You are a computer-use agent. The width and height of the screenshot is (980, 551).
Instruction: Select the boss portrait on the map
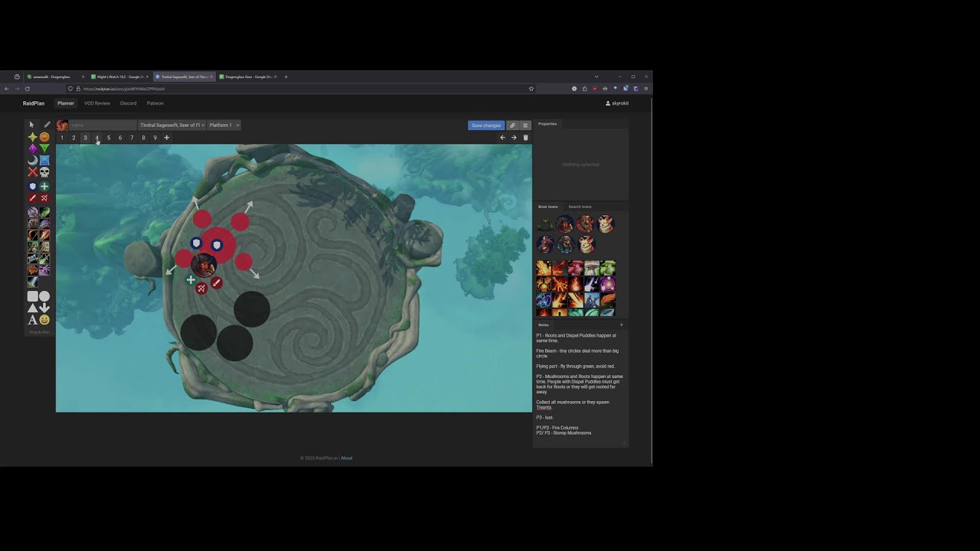click(204, 264)
